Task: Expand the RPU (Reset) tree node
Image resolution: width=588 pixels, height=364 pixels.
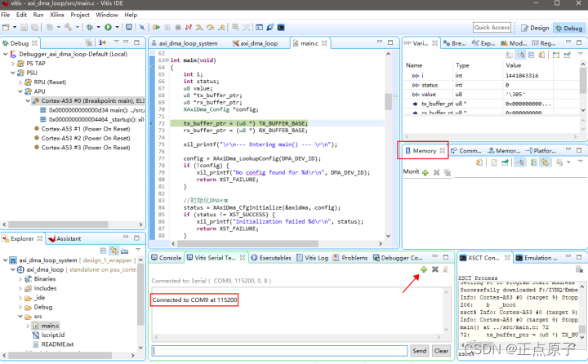Action: [20, 82]
